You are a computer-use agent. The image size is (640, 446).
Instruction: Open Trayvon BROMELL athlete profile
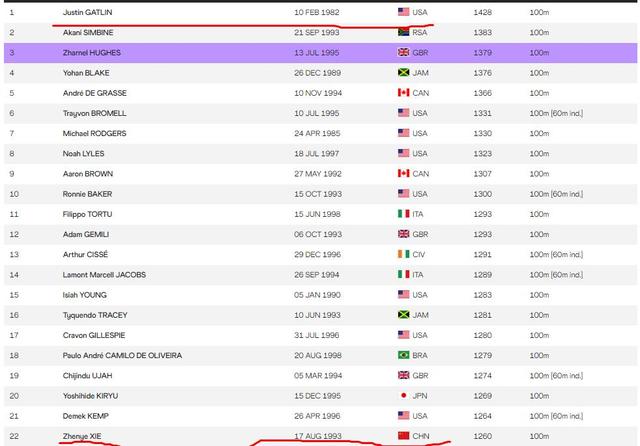95,113
